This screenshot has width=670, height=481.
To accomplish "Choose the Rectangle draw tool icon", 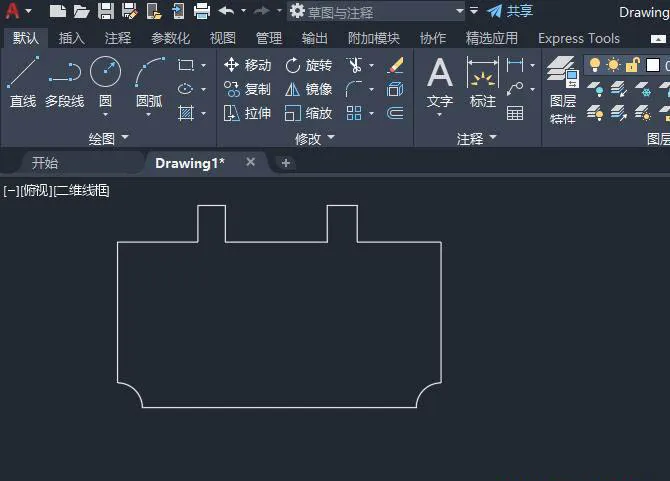I will pos(186,65).
